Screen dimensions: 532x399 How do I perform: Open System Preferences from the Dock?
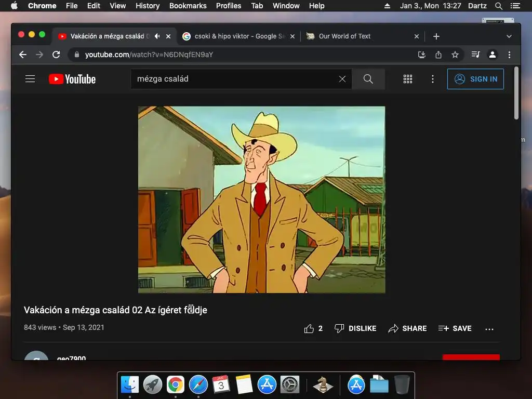289,385
